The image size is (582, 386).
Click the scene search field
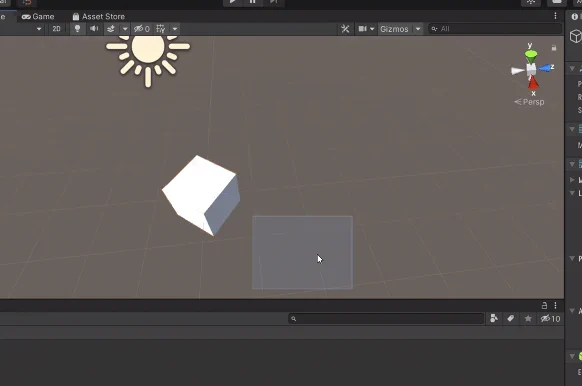coord(495,29)
